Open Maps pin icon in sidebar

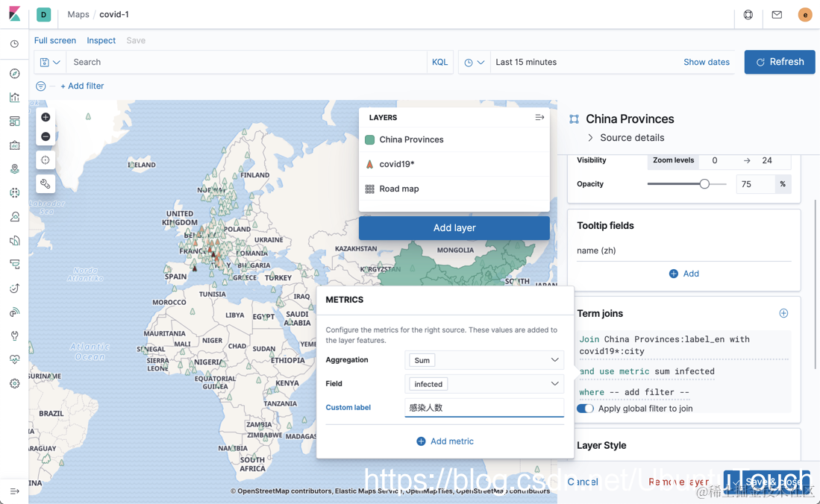pyautogui.click(x=15, y=169)
